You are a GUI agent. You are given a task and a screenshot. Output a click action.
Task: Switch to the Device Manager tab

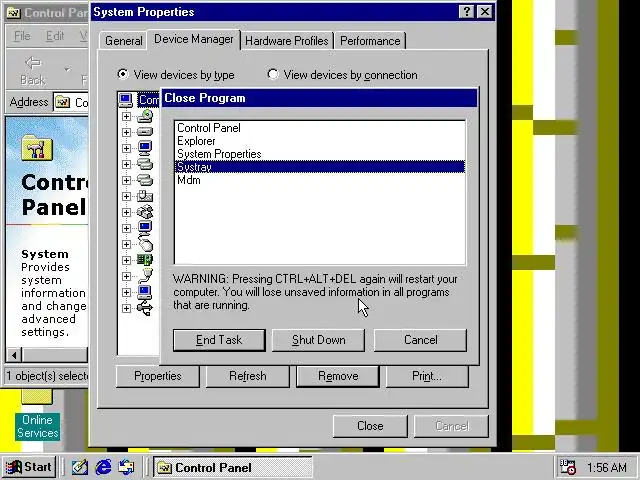pyautogui.click(x=194, y=39)
